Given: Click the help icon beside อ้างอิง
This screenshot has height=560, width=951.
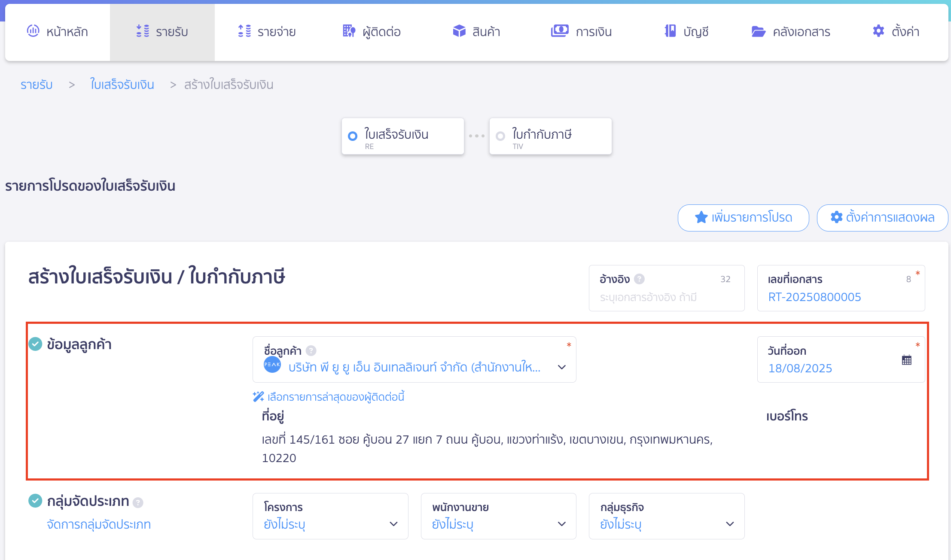Looking at the screenshot, I should pos(639,279).
